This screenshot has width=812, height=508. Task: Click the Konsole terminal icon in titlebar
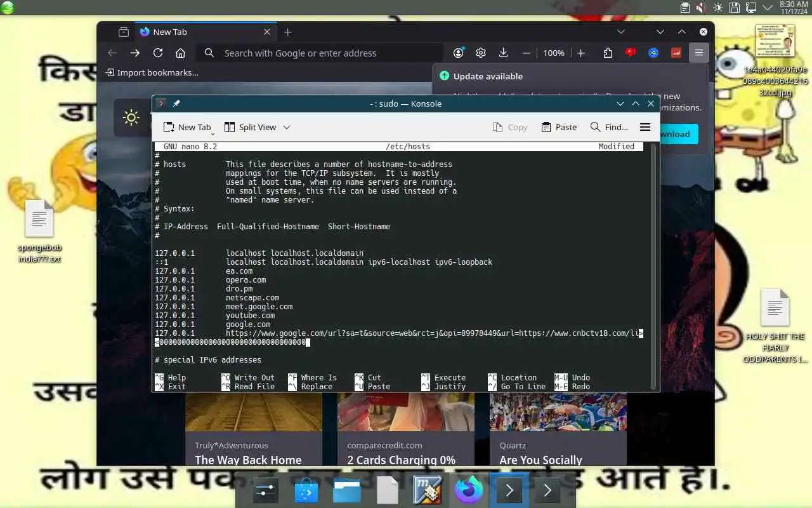point(161,104)
